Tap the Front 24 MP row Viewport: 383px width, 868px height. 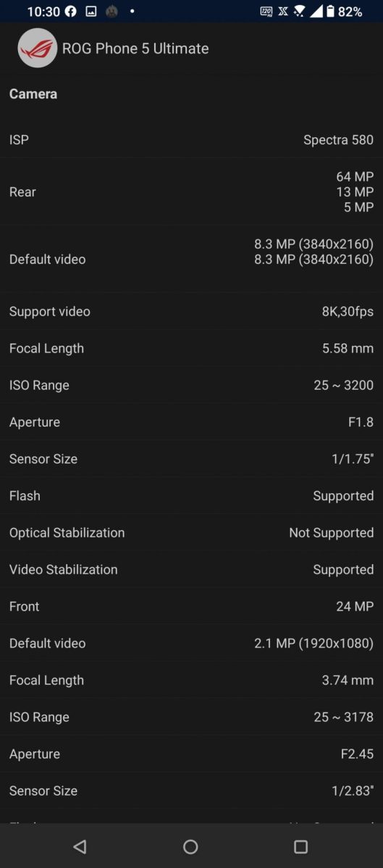[x=191, y=606]
